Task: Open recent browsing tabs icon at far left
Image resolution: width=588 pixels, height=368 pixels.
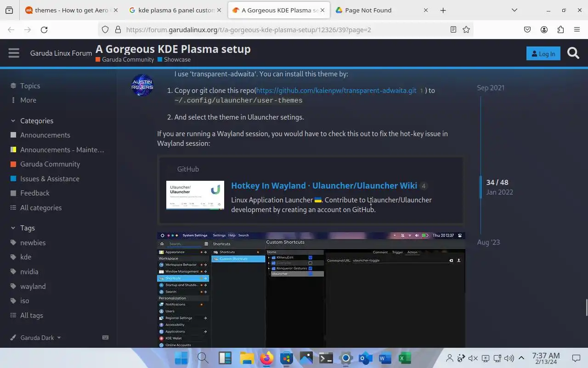Action: click(x=9, y=10)
